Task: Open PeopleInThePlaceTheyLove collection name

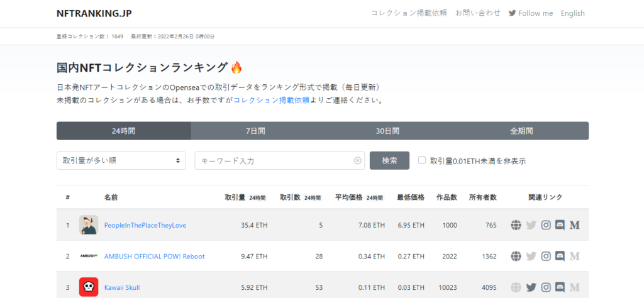Action: click(x=145, y=225)
